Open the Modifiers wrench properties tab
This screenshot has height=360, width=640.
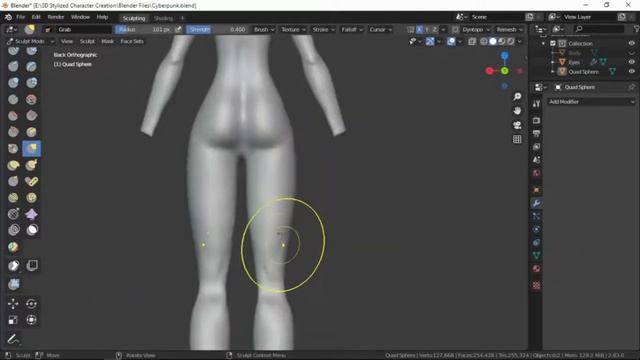tap(536, 203)
